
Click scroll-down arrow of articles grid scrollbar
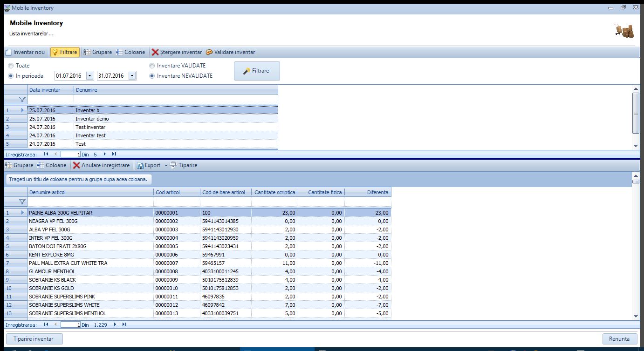tap(636, 316)
